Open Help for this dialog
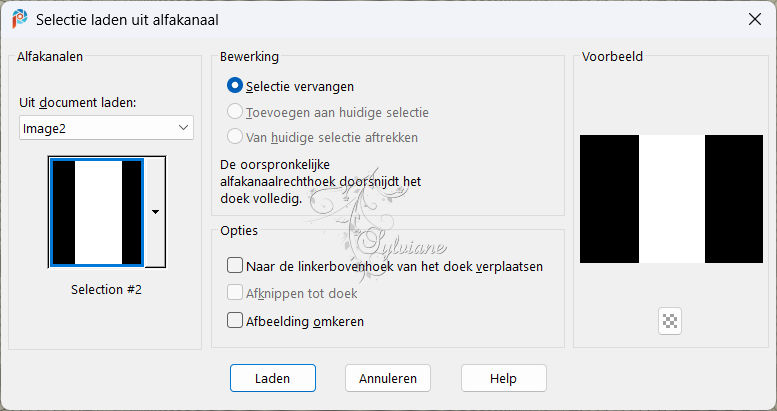The image size is (777, 411). pos(503,378)
